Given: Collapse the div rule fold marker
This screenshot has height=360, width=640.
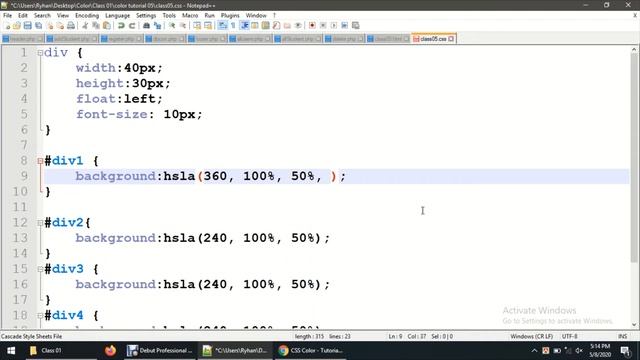Looking at the screenshot, I should click(x=40, y=53).
